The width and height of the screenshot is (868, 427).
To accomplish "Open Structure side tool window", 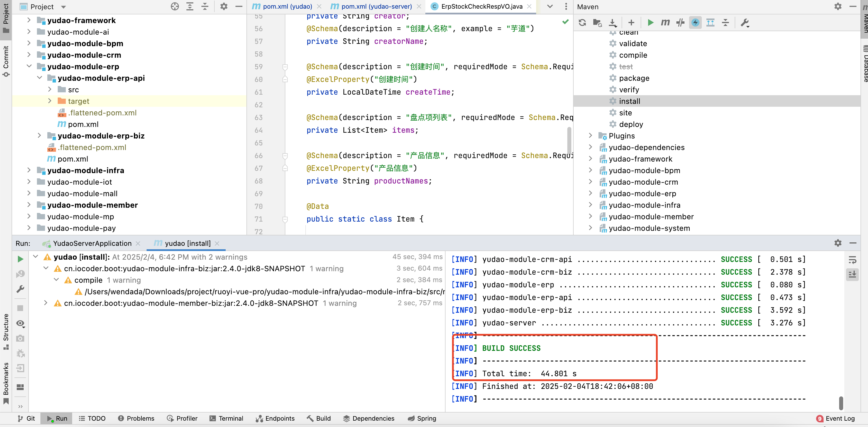I will click(x=6, y=332).
